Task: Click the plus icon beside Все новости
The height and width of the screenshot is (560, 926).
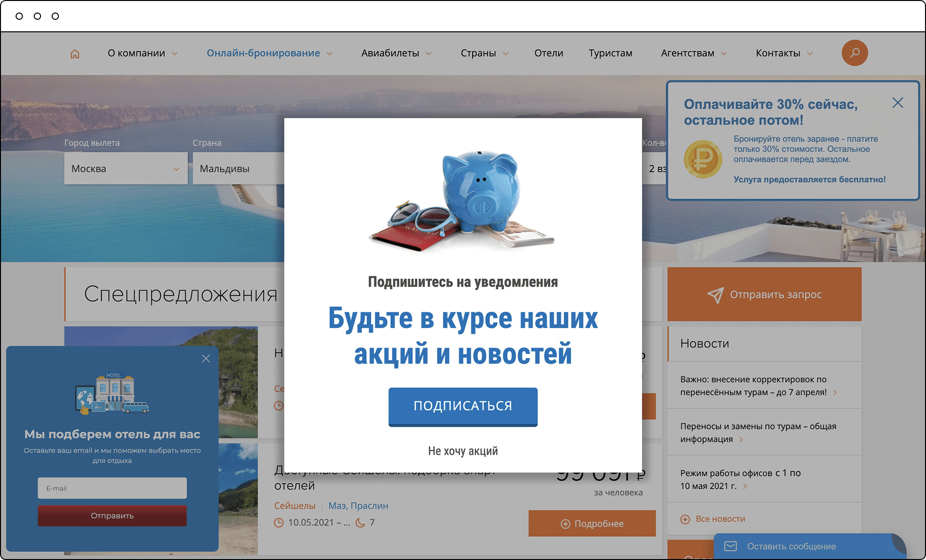Action: coord(685,519)
